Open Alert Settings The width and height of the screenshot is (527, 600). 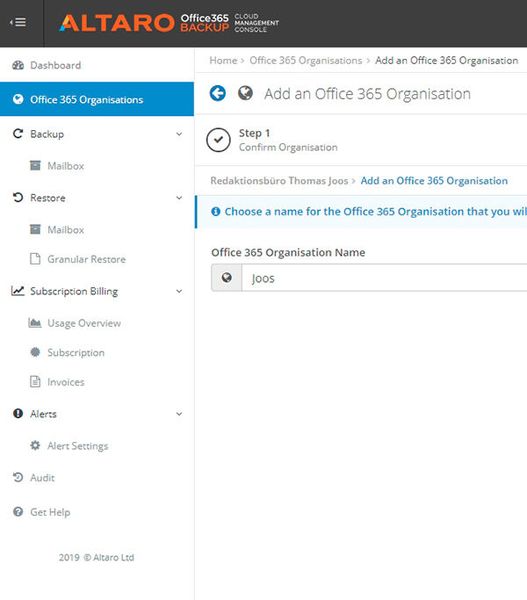(x=78, y=446)
